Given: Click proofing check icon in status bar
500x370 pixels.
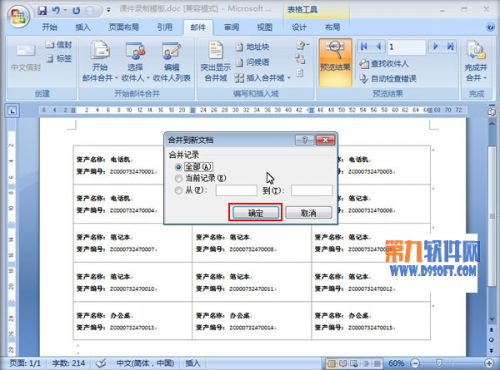Looking at the screenshot, I should pos(101,363).
